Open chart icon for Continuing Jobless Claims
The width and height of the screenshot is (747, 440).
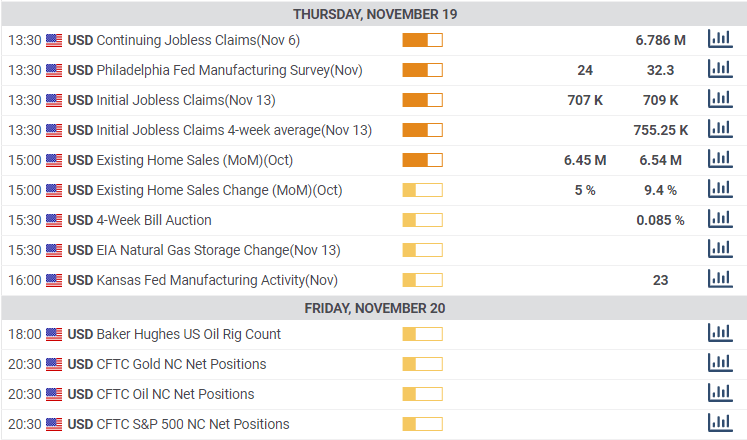tap(718, 40)
